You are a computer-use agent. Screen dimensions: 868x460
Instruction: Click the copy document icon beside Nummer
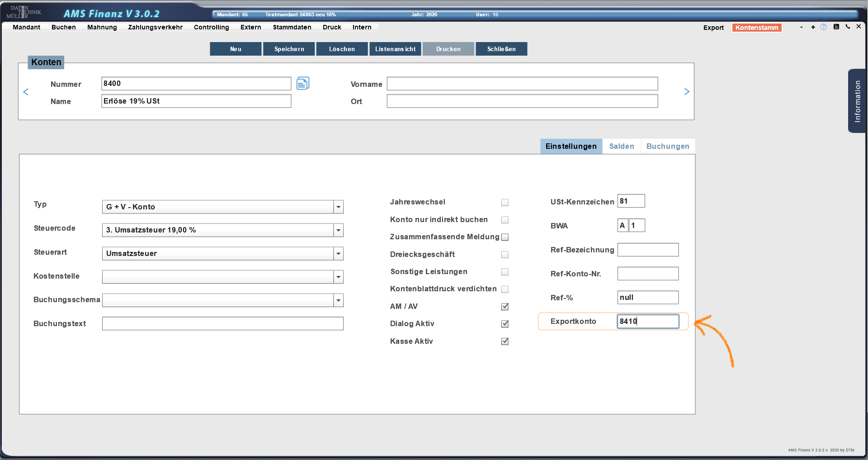(303, 83)
